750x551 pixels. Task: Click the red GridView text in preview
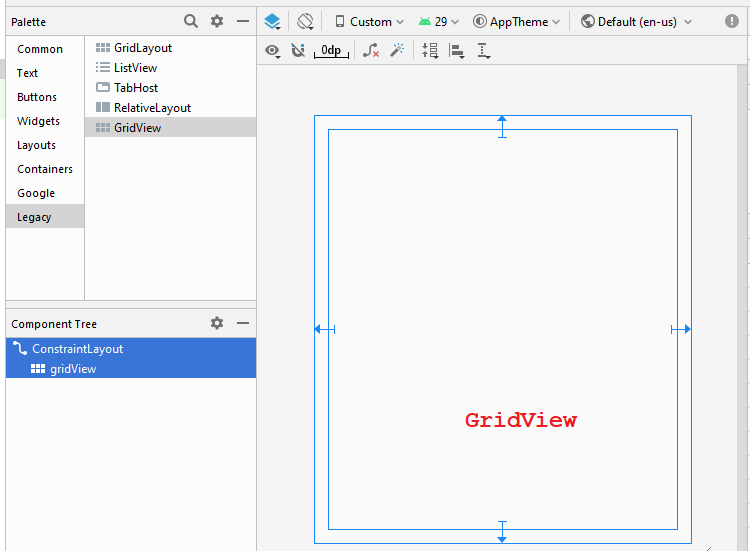coord(521,420)
